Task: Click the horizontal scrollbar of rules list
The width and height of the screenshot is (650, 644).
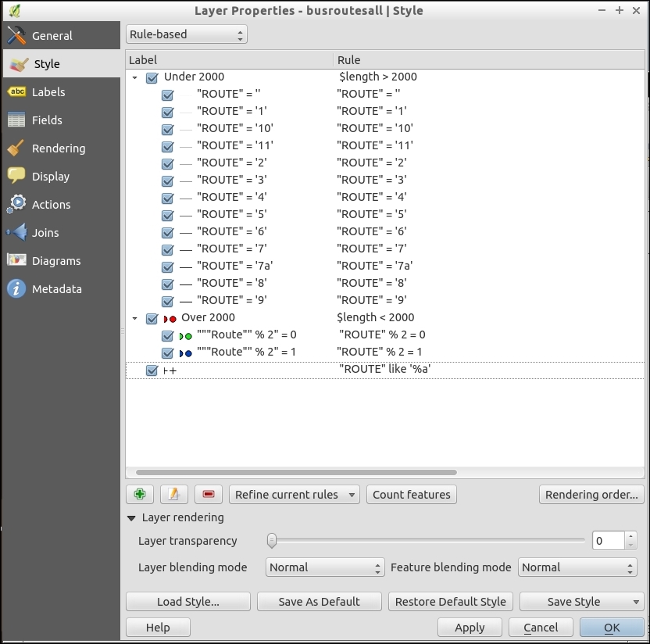Action: [x=296, y=472]
